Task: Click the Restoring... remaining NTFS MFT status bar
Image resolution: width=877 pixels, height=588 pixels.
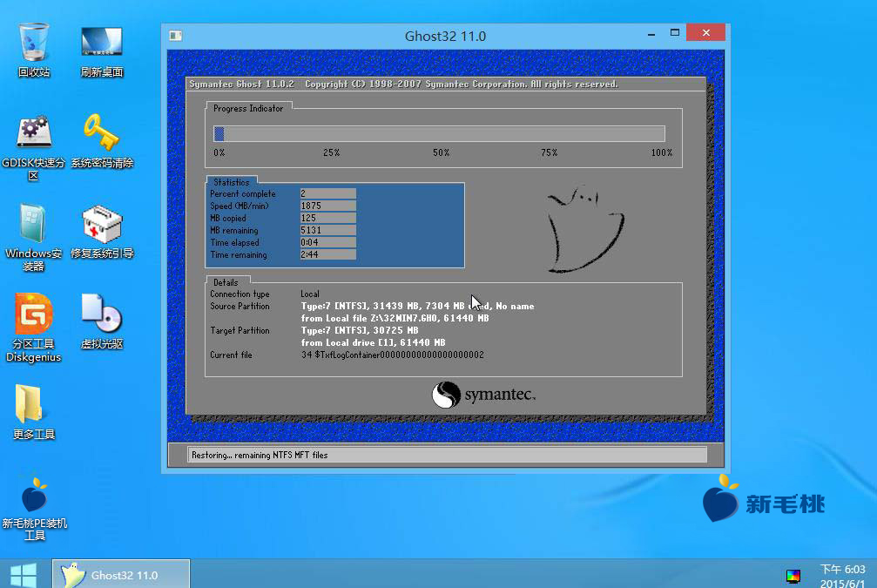Action: click(x=447, y=455)
